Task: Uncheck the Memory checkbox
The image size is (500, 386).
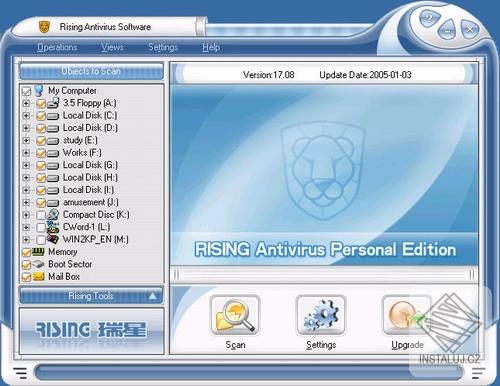Action: coord(26,252)
